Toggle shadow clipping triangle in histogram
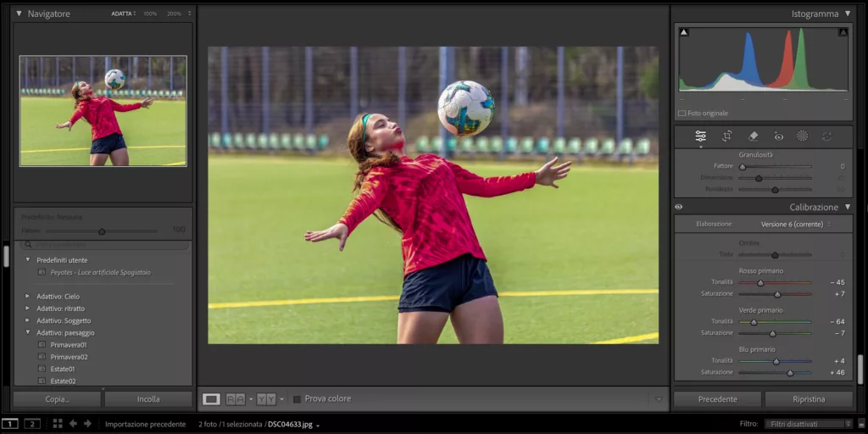This screenshot has width=868, height=434. click(x=684, y=32)
